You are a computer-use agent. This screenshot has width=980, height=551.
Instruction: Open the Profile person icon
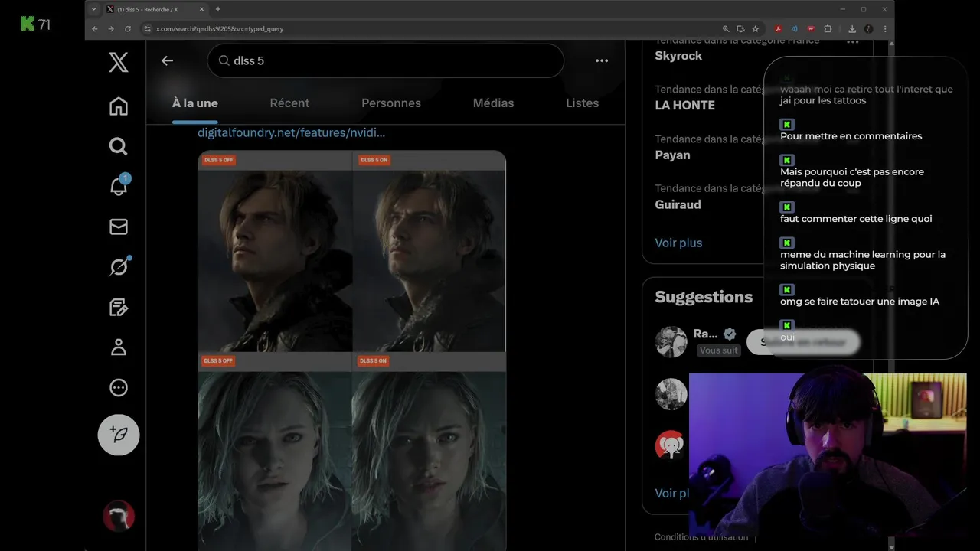tap(119, 347)
